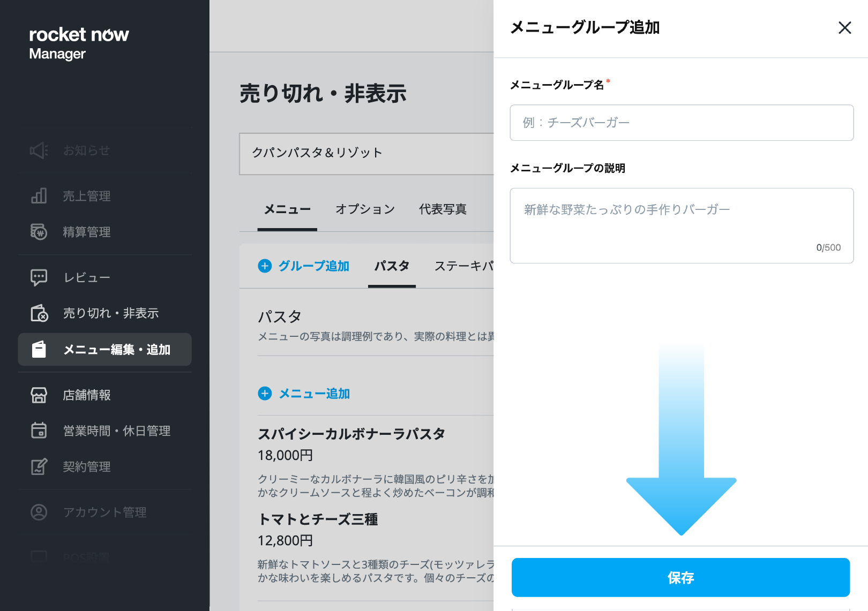
Task: Click the 売上管理 bar chart icon
Action: tap(39, 196)
